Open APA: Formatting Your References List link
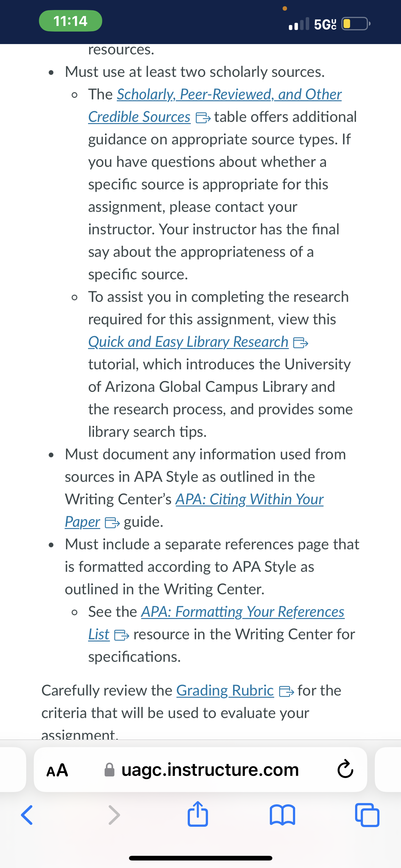Screen dimensions: 401x868 pyautogui.click(x=216, y=623)
